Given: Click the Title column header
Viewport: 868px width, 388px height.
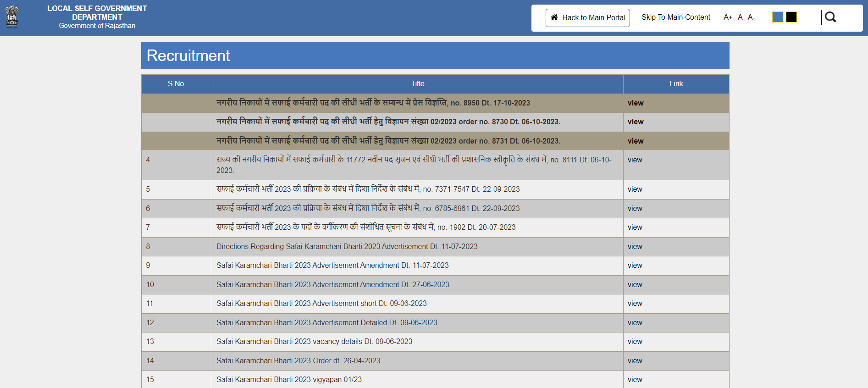Looking at the screenshot, I should (417, 84).
